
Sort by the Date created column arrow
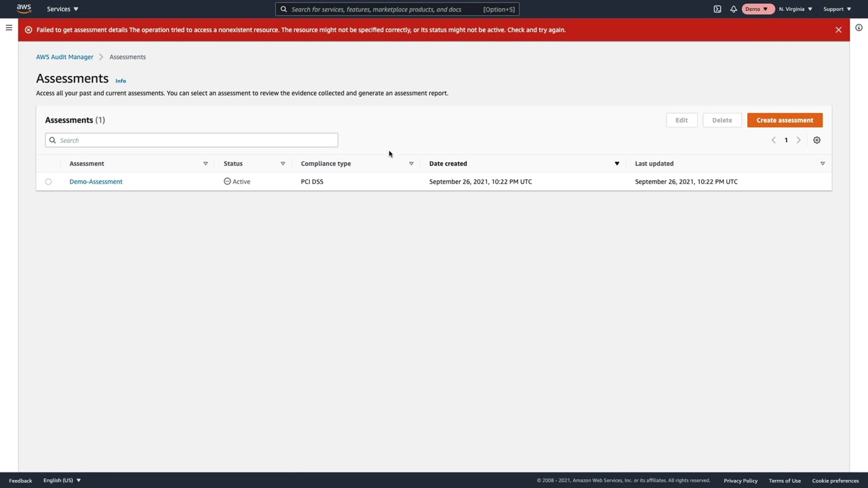[x=617, y=163]
